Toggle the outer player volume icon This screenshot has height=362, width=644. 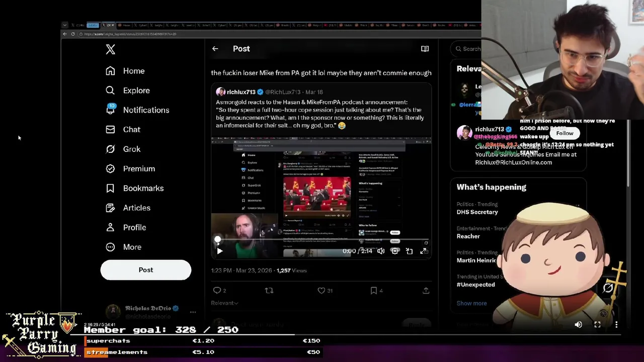pyautogui.click(x=578, y=325)
